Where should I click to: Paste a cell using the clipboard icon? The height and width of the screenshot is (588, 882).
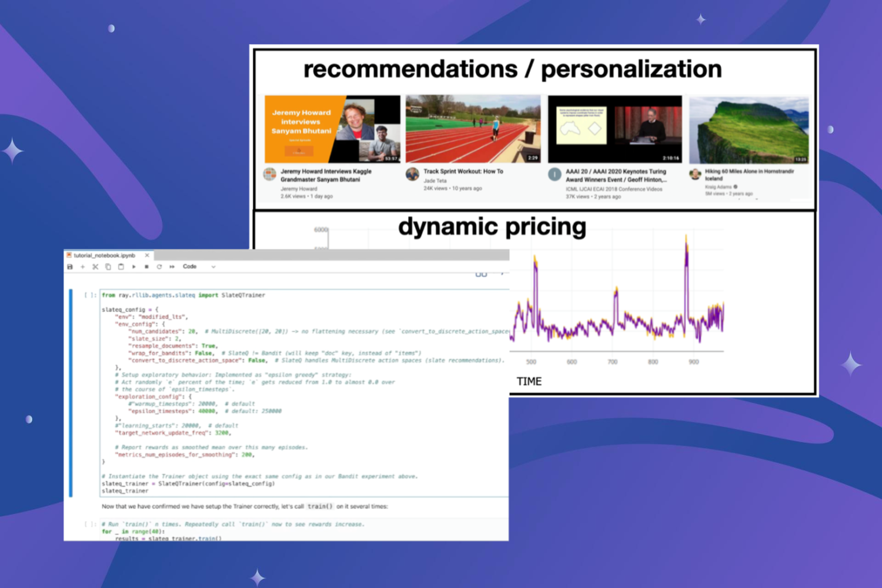[121, 266]
